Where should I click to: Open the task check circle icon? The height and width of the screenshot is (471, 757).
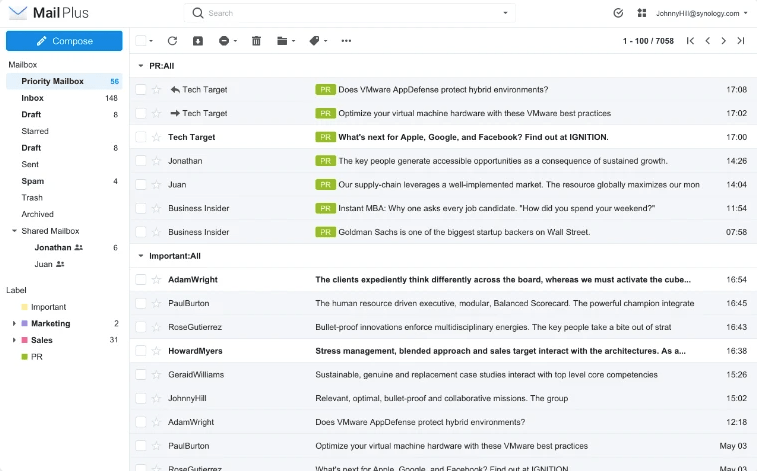coord(618,13)
